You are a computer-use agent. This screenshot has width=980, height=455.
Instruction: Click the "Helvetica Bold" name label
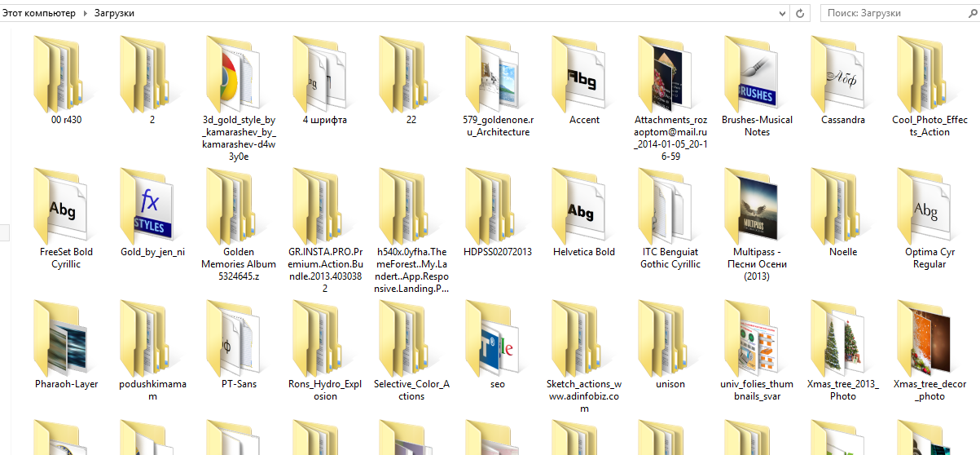click(584, 252)
